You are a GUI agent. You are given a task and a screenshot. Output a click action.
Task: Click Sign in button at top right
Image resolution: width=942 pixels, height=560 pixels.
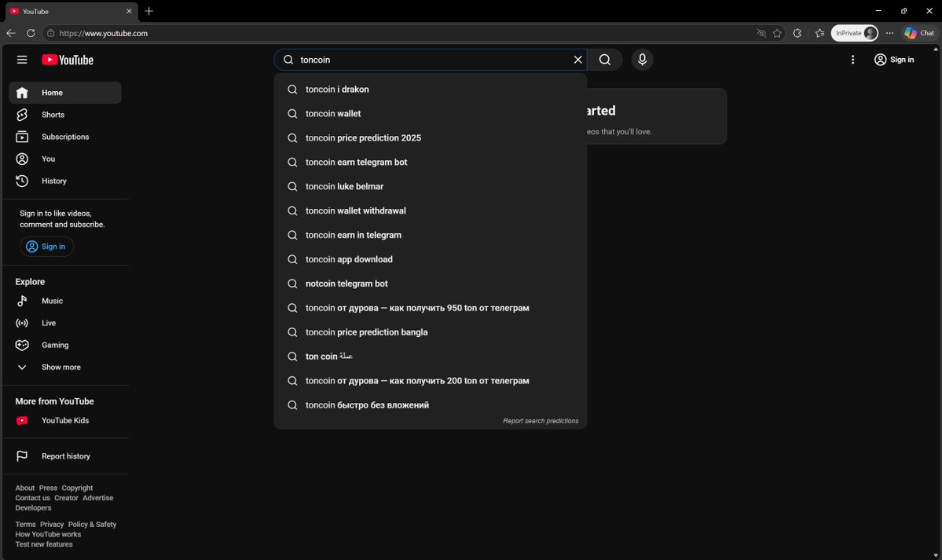pos(894,60)
